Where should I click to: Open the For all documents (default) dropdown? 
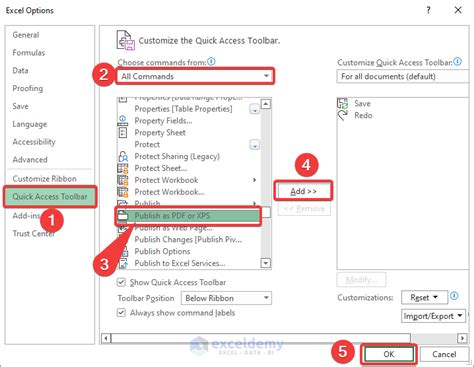pos(403,76)
